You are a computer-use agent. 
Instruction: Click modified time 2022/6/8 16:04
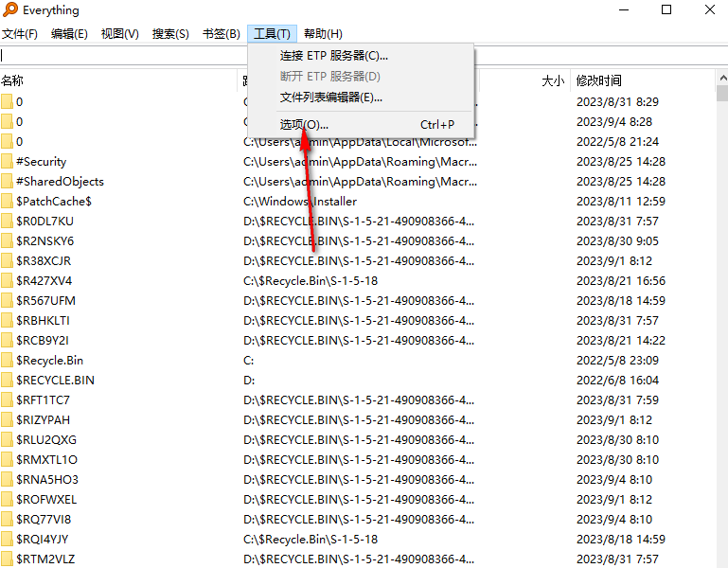click(x=617, y=381)
